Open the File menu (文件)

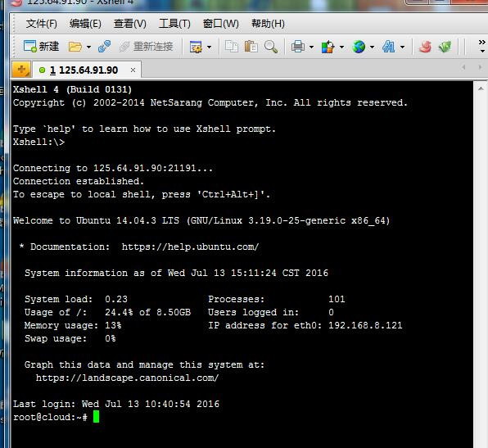pyautogui.click(x=42, y=24)
